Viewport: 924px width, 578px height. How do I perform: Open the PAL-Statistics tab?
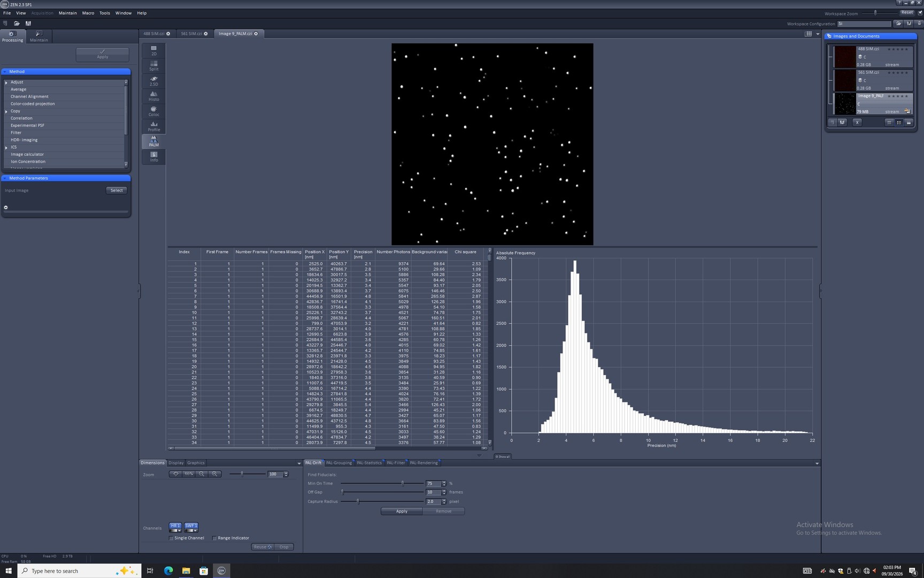[x=369, y=463]
